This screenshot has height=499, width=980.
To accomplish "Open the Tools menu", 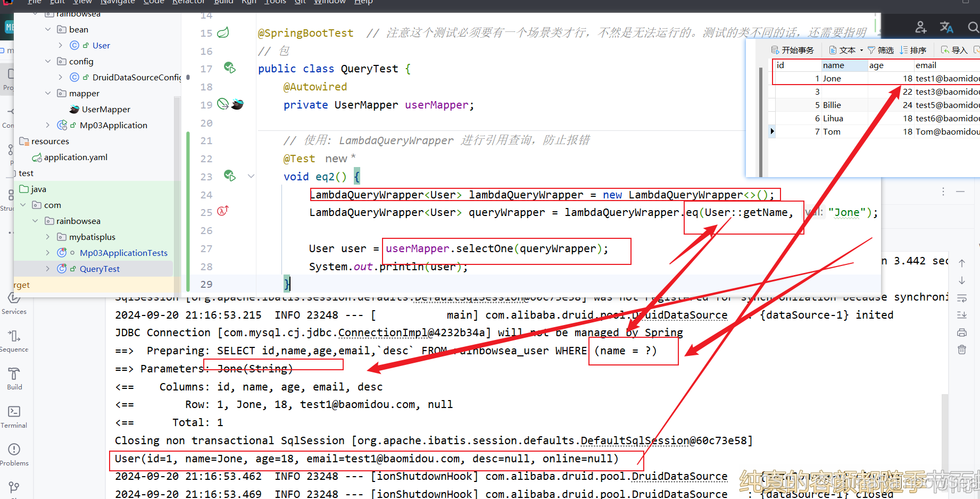I will pyautogui.click(x=275, y=2).
